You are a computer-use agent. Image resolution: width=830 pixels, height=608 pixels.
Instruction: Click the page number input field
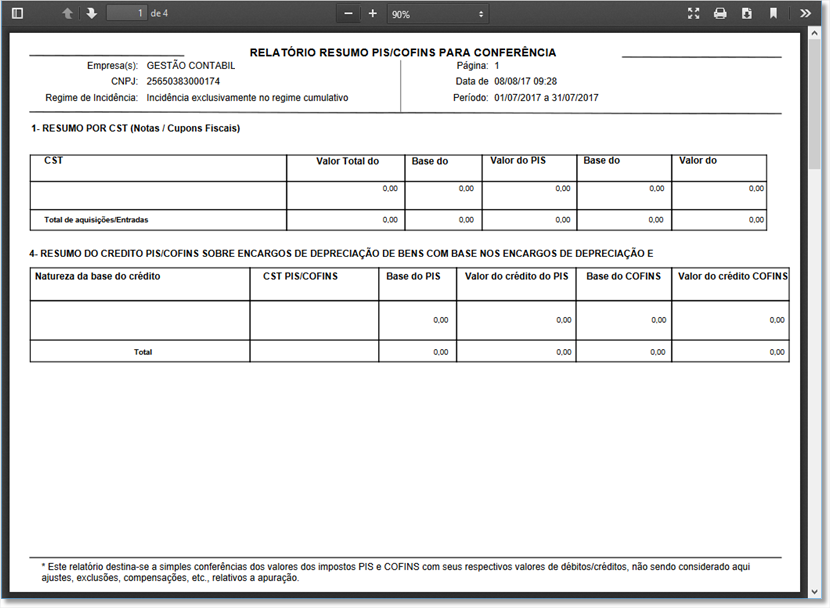click(x=127, y=13)
